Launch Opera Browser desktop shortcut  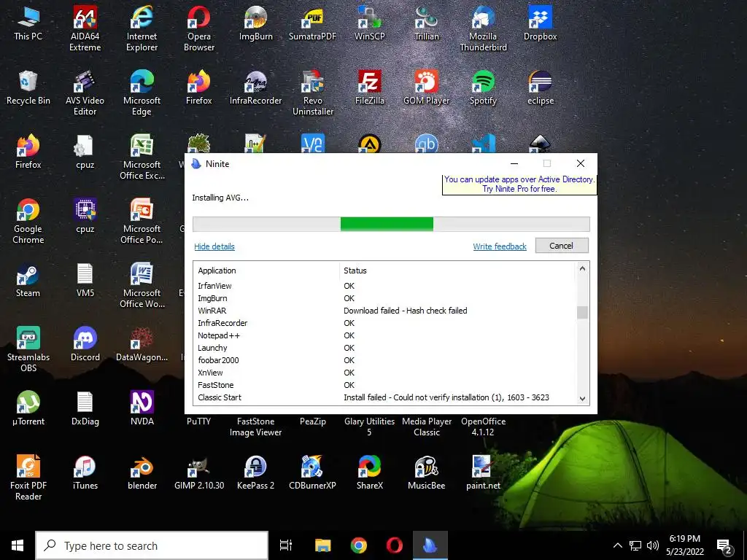[198, 28]
